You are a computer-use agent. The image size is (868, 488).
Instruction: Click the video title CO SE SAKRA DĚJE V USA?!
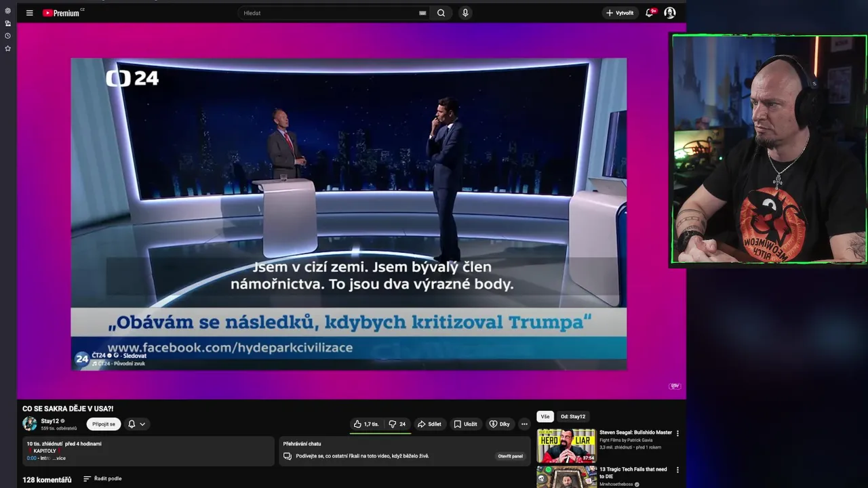(x=68, y=409)
